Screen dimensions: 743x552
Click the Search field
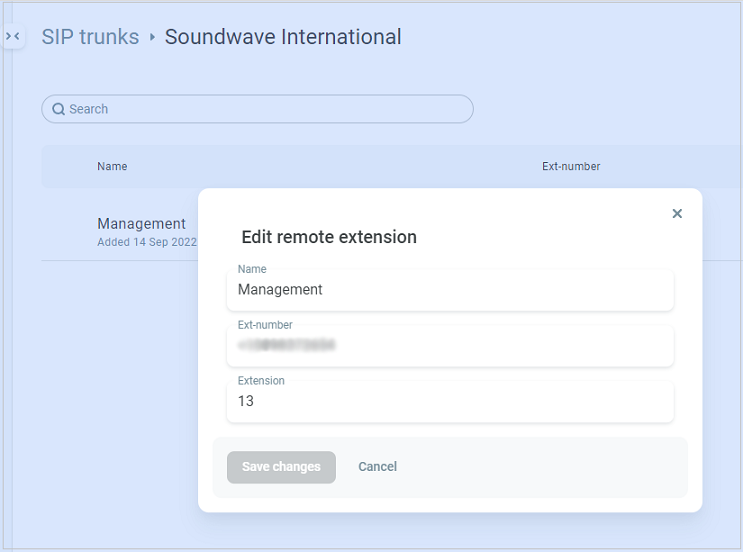[257, 109]
